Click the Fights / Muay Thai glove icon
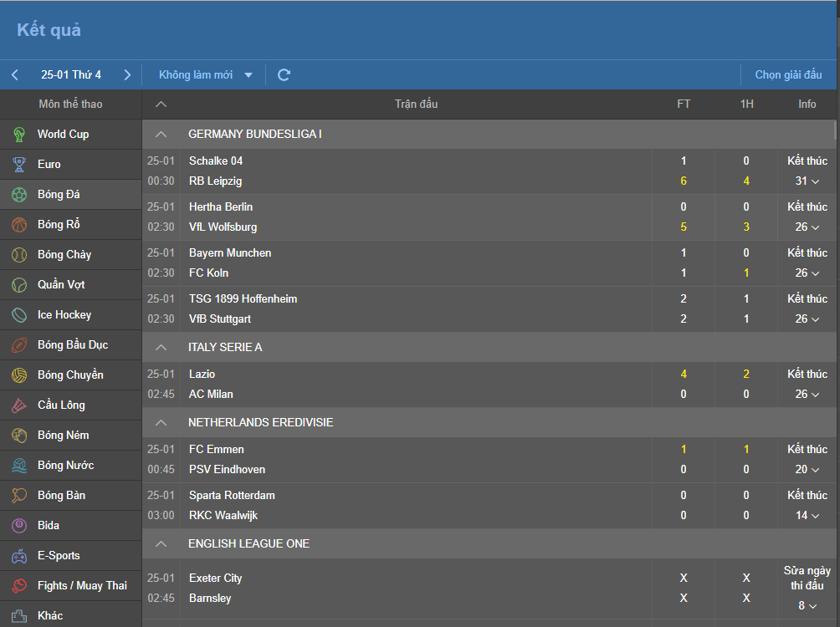The width and height of the screenshot is (840, 627). (19, 586)
